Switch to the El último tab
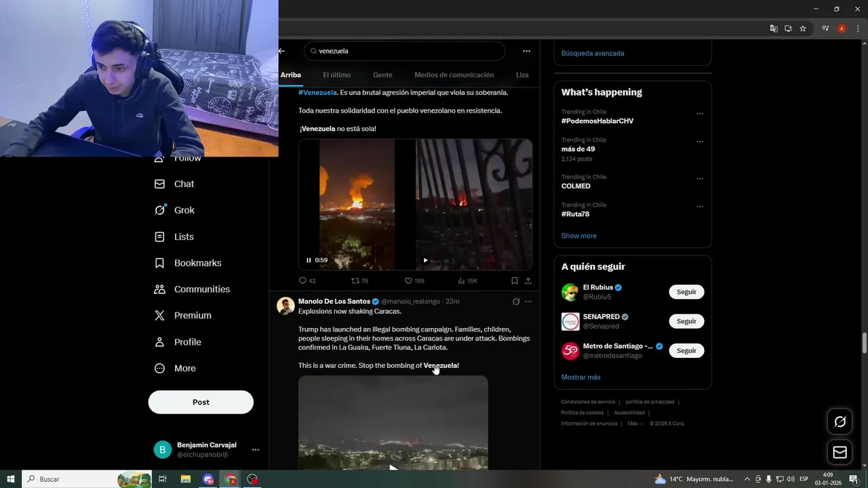The image size is (868, 488). [337, 75]
